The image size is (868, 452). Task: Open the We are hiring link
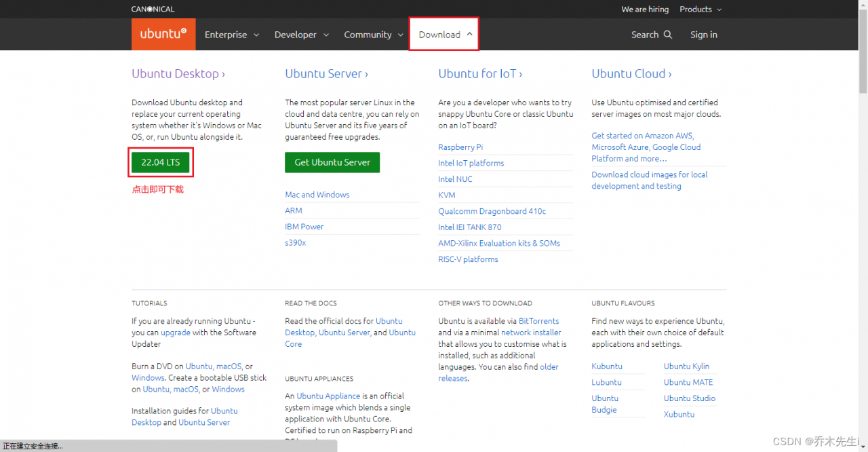click(x=645, y=10)
